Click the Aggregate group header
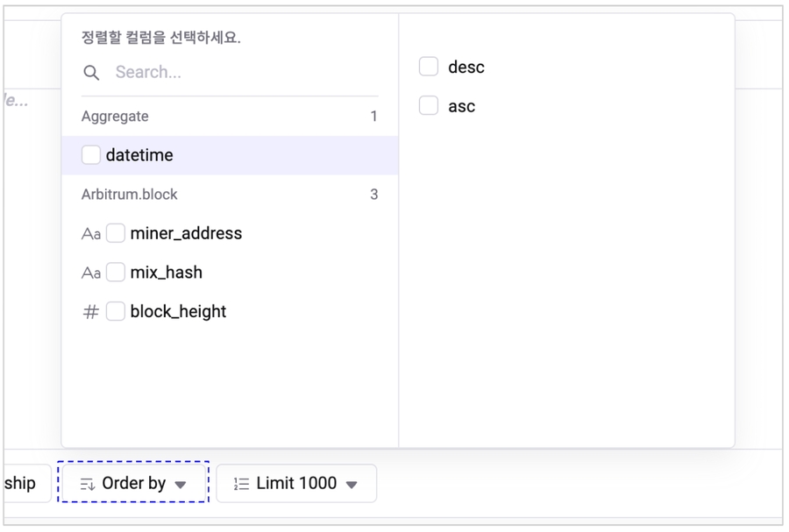Screen dimensions: 789x532 coord(115,117)
